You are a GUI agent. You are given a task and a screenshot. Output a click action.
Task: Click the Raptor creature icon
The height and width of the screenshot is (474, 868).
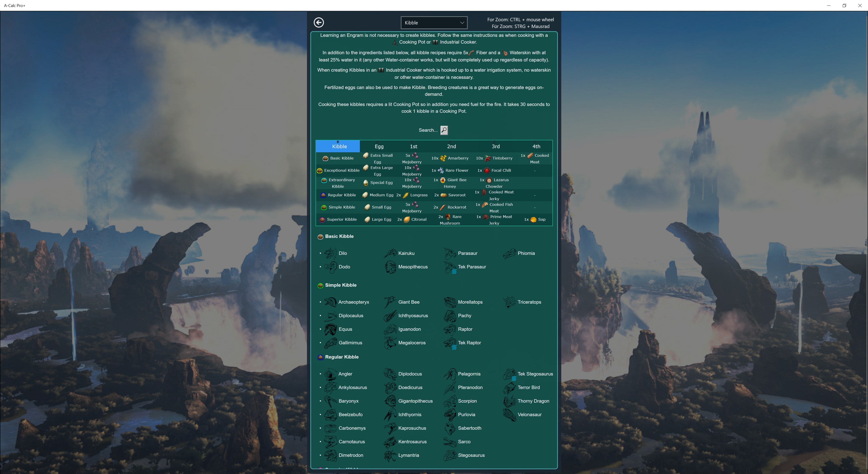point(450,329)
